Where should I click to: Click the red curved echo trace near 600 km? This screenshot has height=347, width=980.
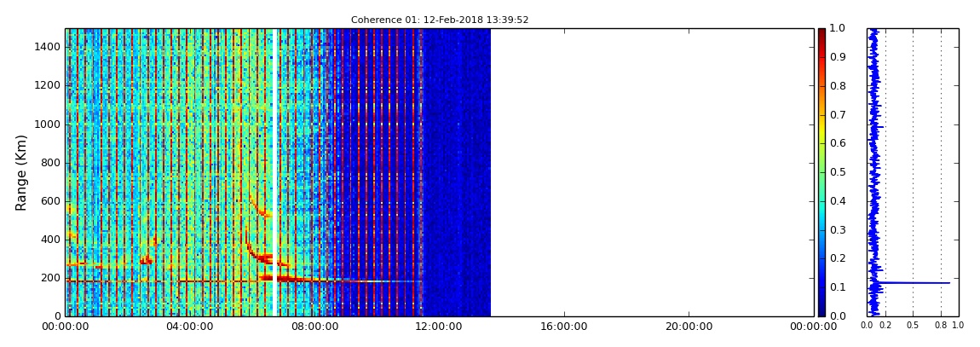tap(259, 206)
